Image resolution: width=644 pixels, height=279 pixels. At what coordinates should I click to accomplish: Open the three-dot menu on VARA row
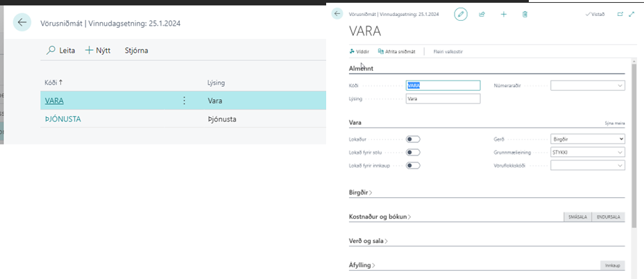[184, 101]
